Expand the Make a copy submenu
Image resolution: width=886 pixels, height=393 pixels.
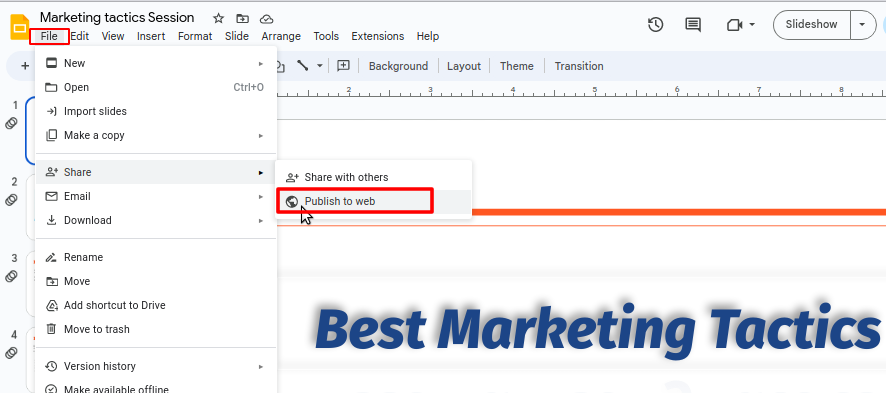tap(260, 136)
